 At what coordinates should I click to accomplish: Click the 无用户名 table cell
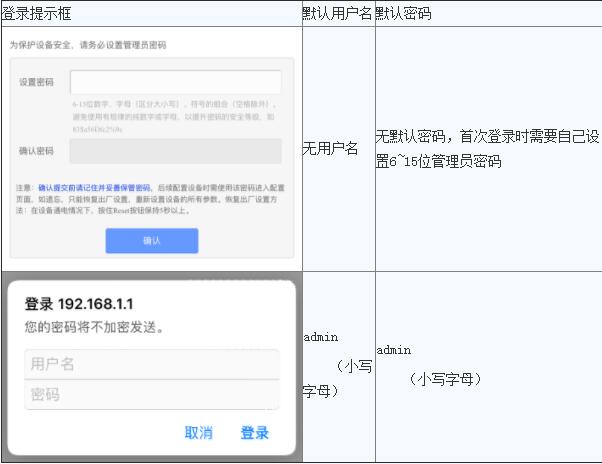click(x=330, y=149)
